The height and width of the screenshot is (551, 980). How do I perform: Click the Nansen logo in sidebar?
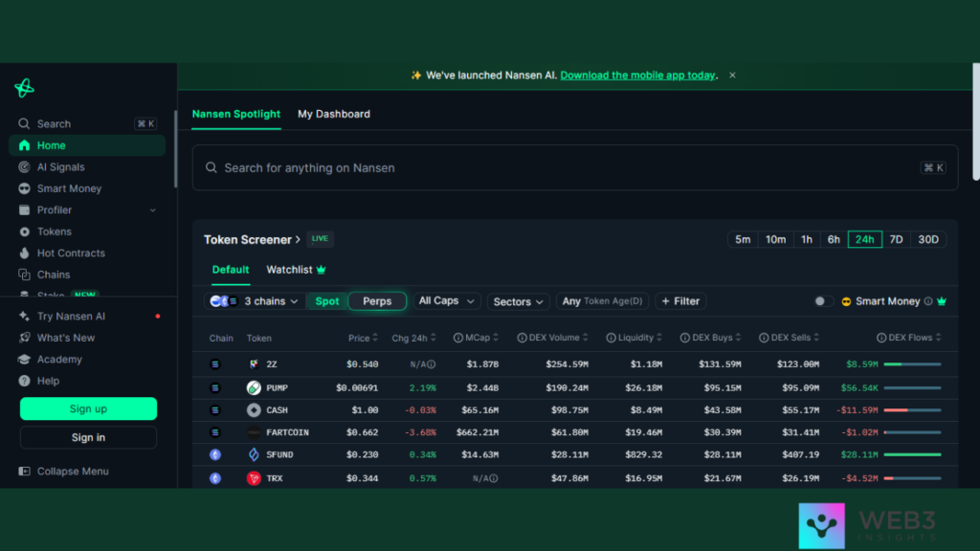[24, 88]
